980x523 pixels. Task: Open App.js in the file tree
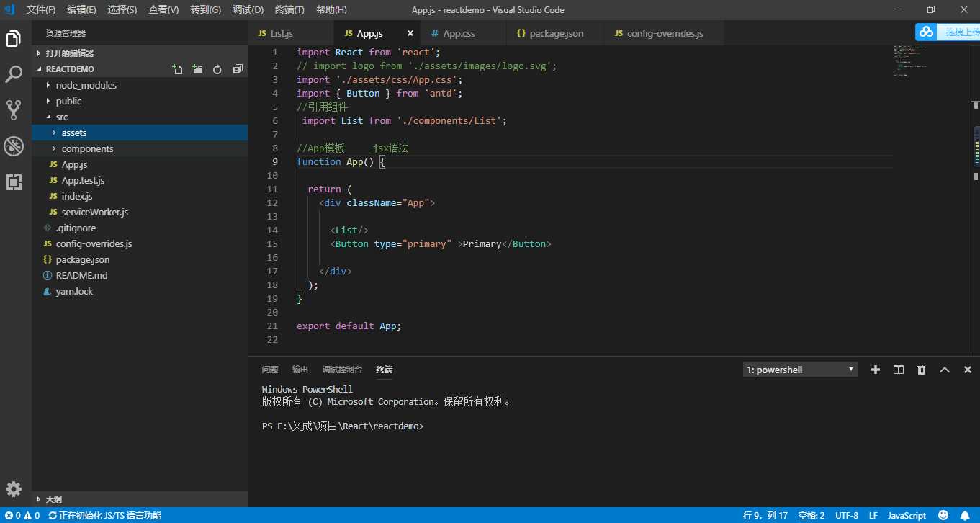point(140,164)
